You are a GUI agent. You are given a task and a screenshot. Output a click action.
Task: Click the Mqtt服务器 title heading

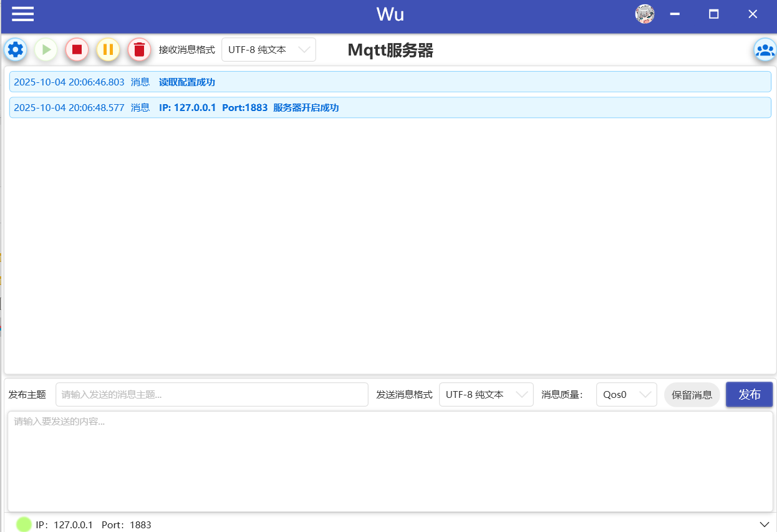pos(390,50)
